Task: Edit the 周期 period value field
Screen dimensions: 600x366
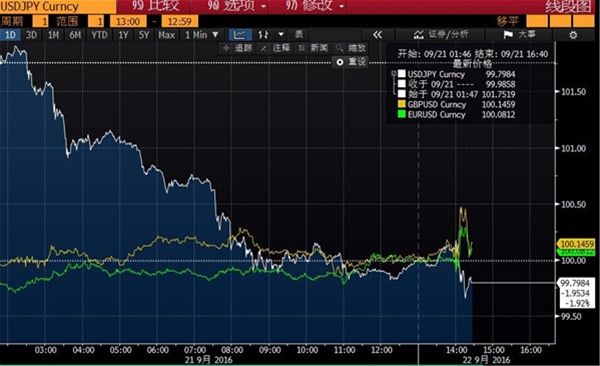Action: [41, 21]
